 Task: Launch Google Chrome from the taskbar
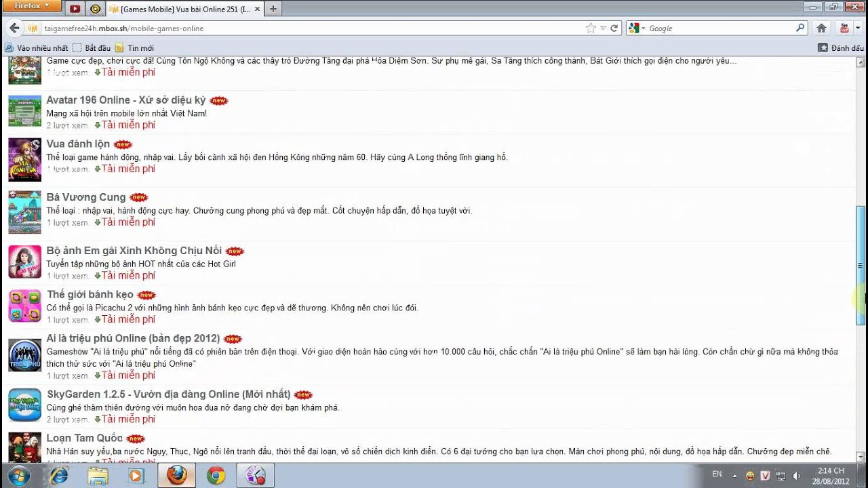click(x=216, y=476)
